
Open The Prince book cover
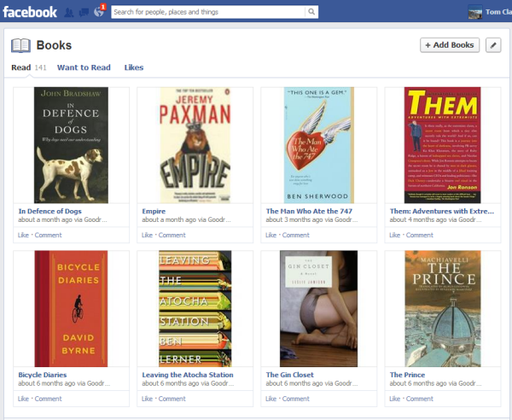[443, 309]
